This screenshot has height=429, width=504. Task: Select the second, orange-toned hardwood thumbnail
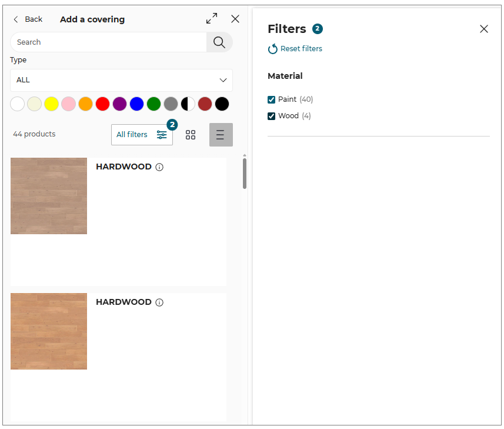49,331
